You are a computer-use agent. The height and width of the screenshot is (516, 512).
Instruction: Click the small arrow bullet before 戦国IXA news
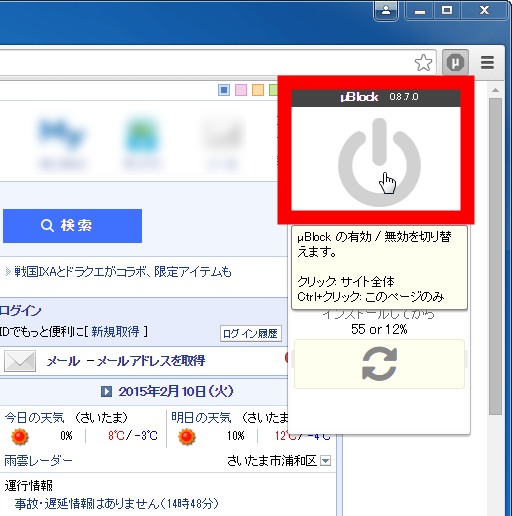[x=8, y=272]
